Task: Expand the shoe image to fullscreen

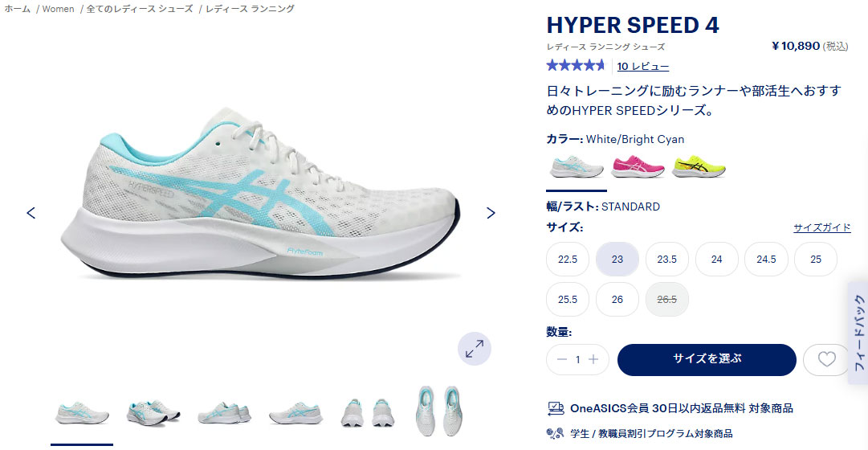Action: point(475,349)
